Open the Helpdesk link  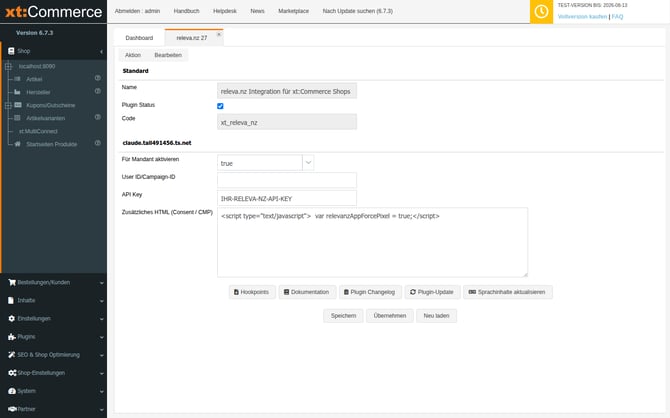pos(225,11)
